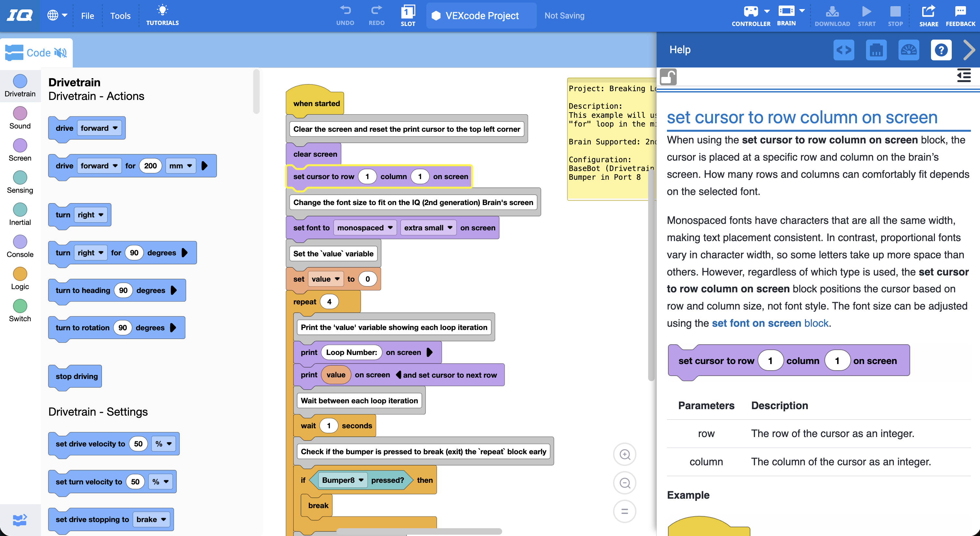Viewport: 980px width, 536px height.
Task: Open the File menu
Action: pyautogui.click(x=87, y=16)
